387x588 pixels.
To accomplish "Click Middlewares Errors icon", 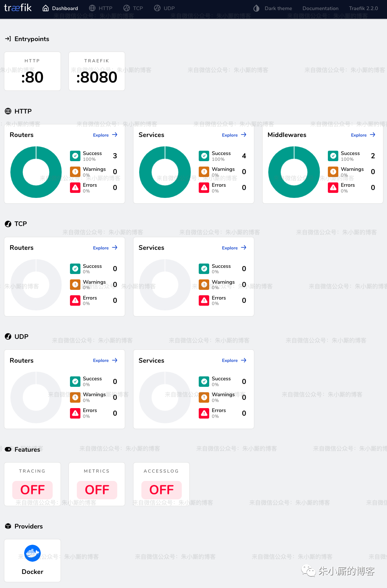I will 333,187.
